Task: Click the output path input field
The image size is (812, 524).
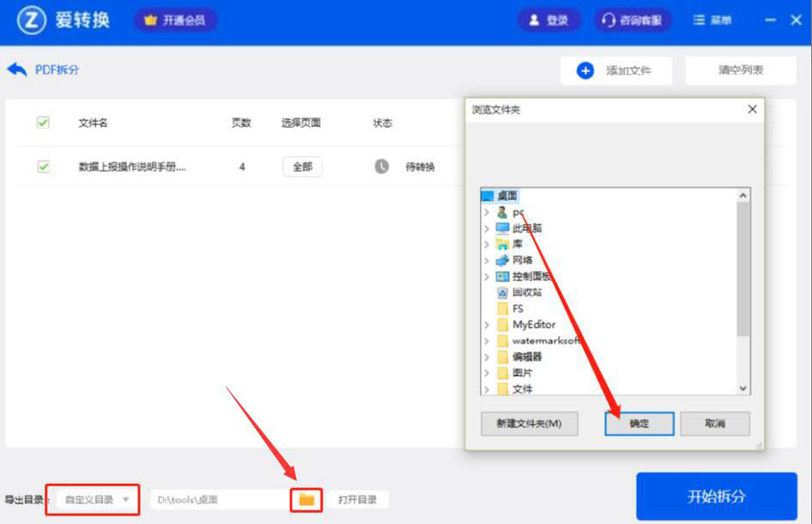Action: 220,500
